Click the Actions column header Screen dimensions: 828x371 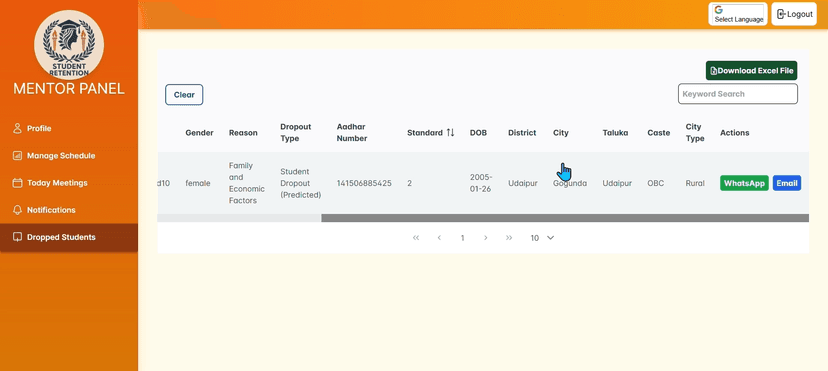coord(735,133)
